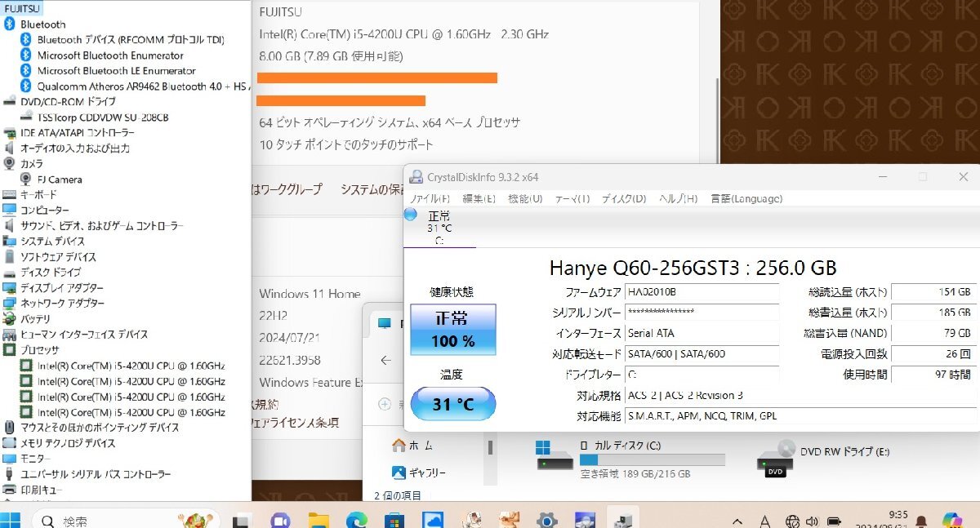Click the Explorer 新規 plus button
Image resolution: width=980 pixels, height=528 pixels.
[385, 405]
